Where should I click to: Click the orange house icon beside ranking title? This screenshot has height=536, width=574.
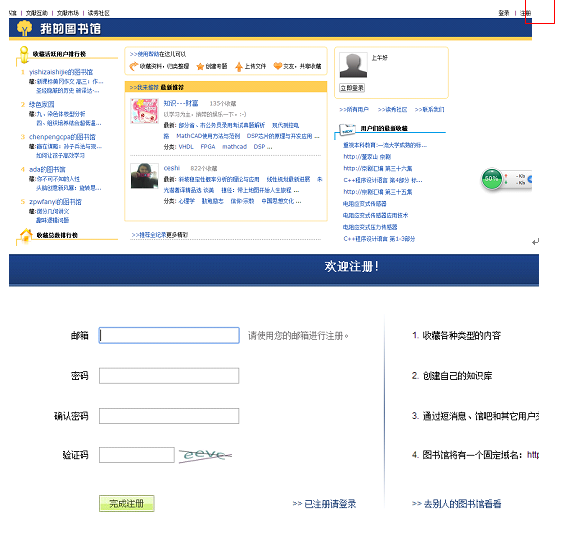[x=26, y=235]
